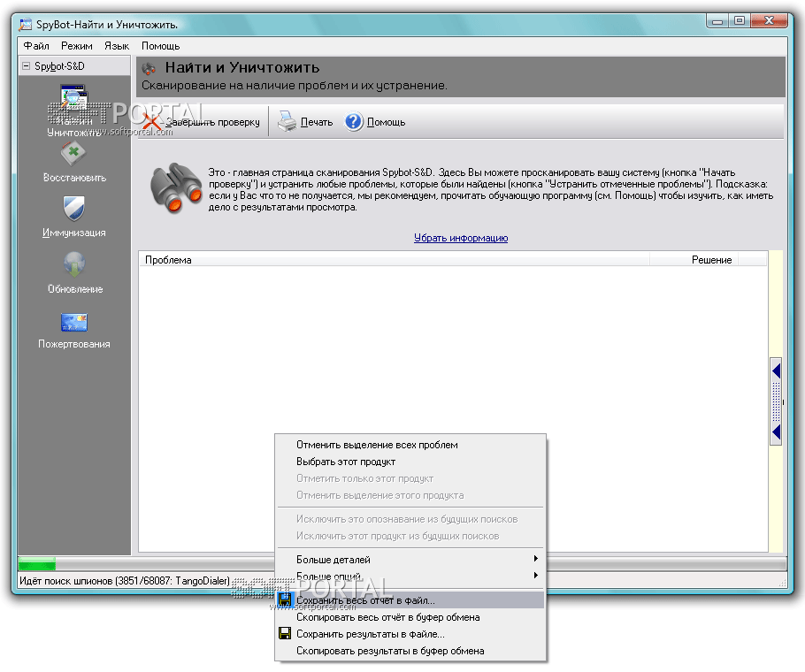Choose Выбрать этот продукт
805x672 pixels.
coord(410,462)
